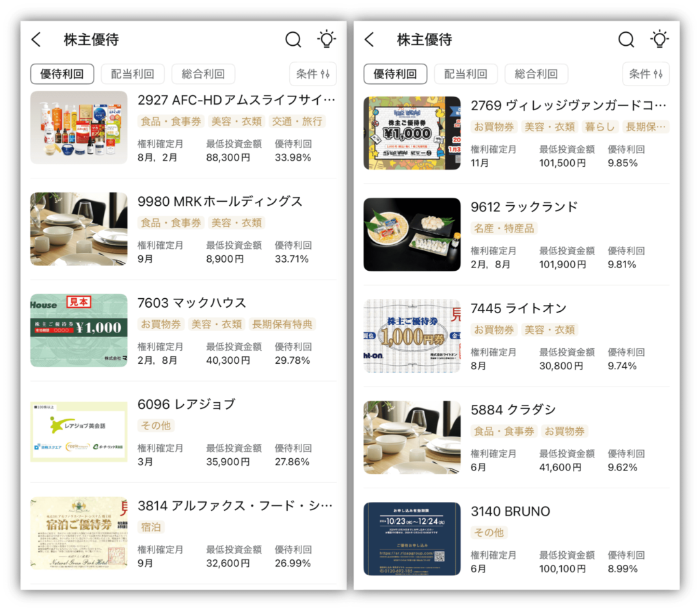The width and height of the screenshot is (700, 610).
Task: Select 優待利回 tab in right screen
Action: click(x=395, y=74)
